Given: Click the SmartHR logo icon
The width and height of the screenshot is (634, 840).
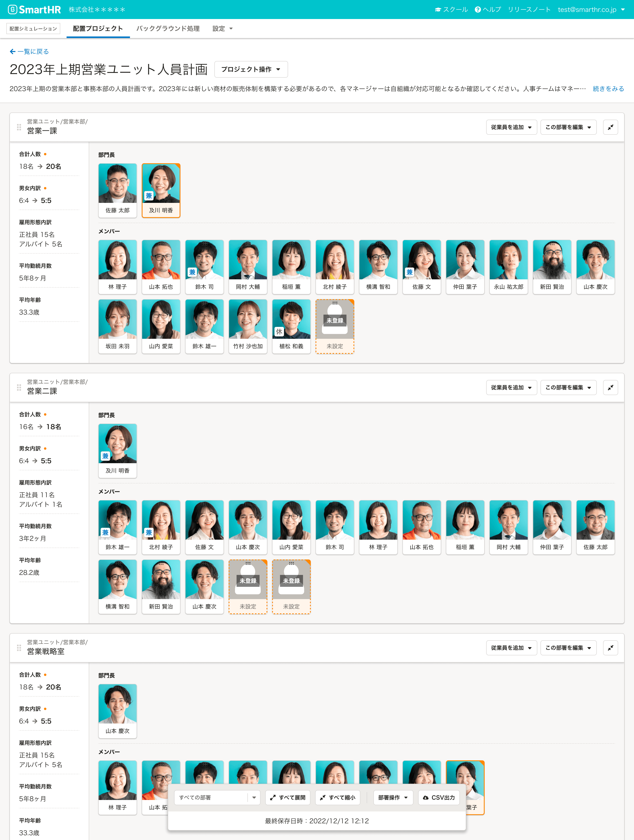Looking at the screenshot, I should pos(12,10).
